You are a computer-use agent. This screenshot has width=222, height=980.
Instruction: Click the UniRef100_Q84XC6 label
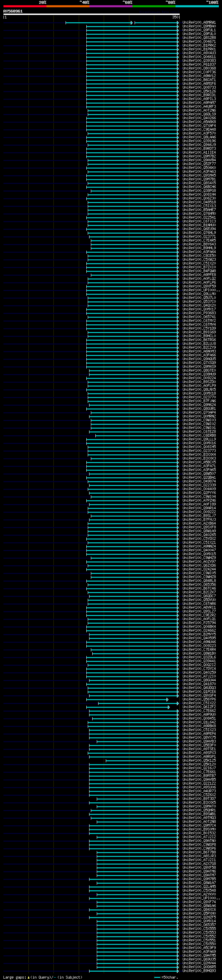[199, 910]
